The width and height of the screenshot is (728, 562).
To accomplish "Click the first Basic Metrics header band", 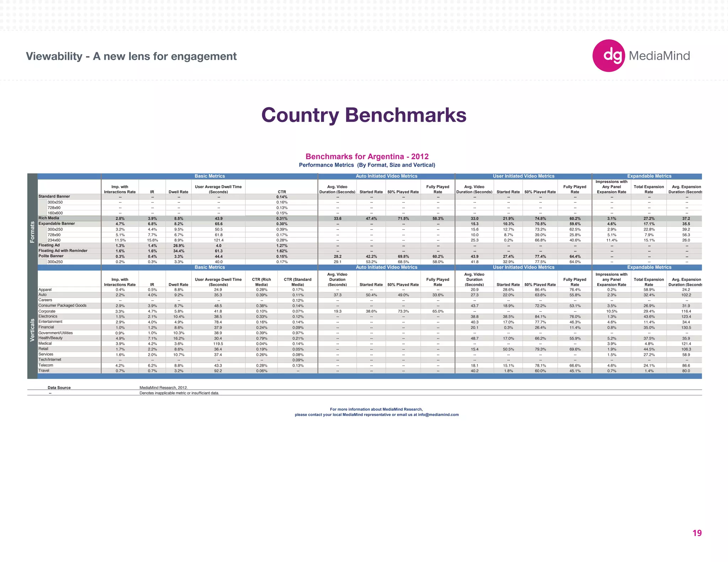I will pyautogui.click(x=209, y=176).
